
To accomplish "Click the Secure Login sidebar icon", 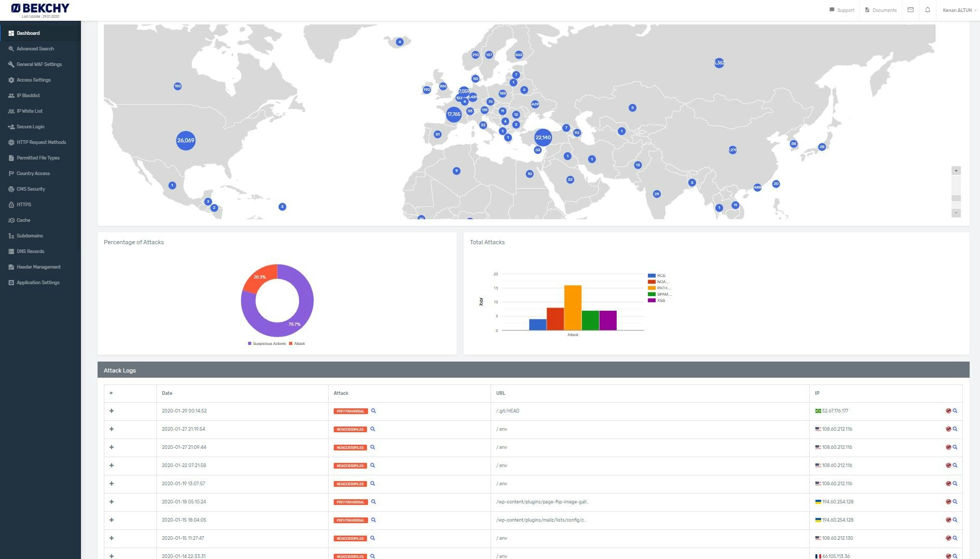I will click(11, 127).
